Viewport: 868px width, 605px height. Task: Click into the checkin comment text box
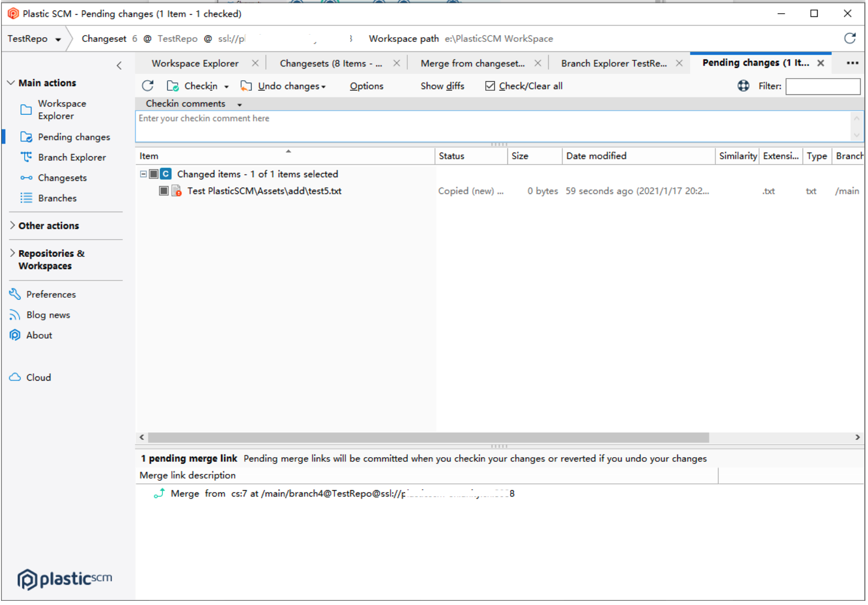pos(493,126)
